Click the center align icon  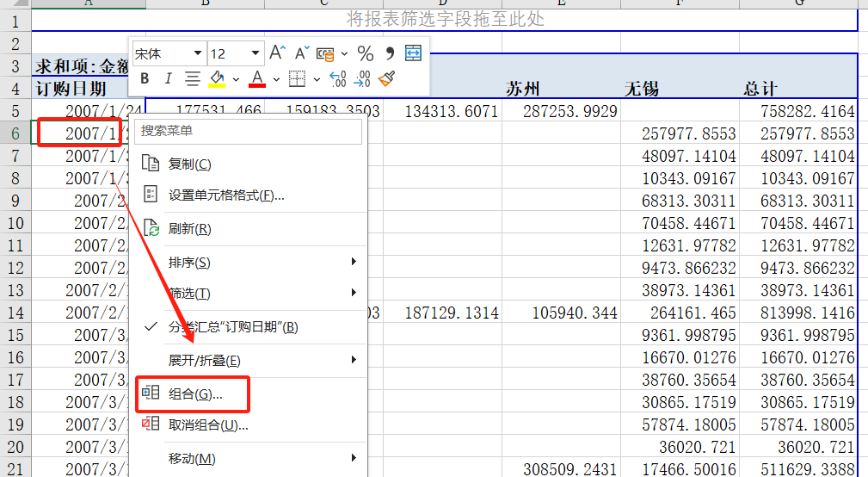point(193,78)
